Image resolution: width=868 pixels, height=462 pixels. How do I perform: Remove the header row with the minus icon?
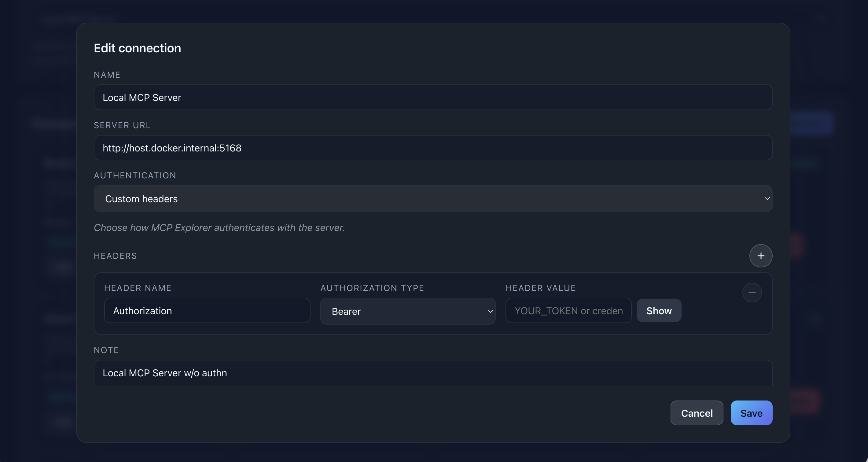click(752, 292)
